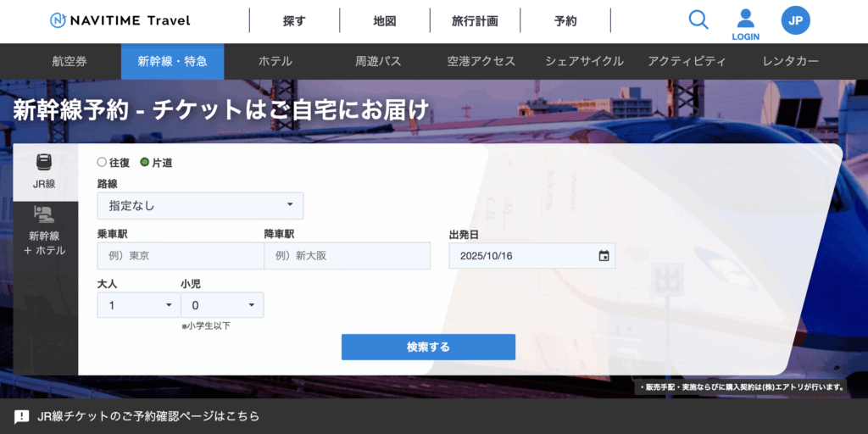The width and height of the screenshot is (868, 434).
Task: Open calendar picker icon in 出発日 field
Action: pos(604,256)
